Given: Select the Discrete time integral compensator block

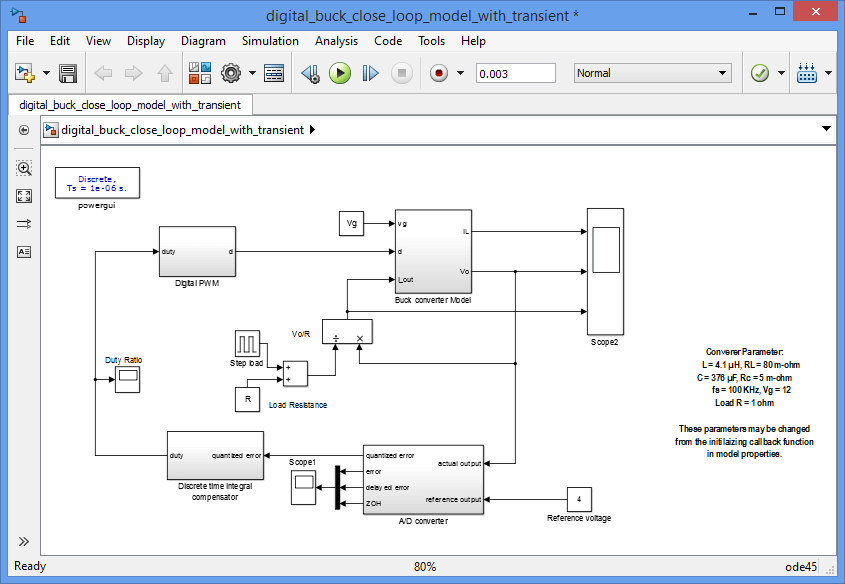Looking at the screenshot, I should tap(216, 455).
